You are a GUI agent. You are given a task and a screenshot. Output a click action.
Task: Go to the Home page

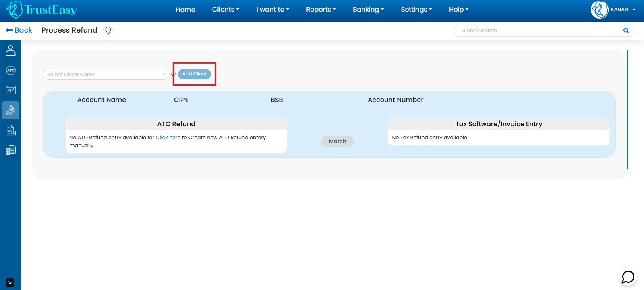click(185, 10)
